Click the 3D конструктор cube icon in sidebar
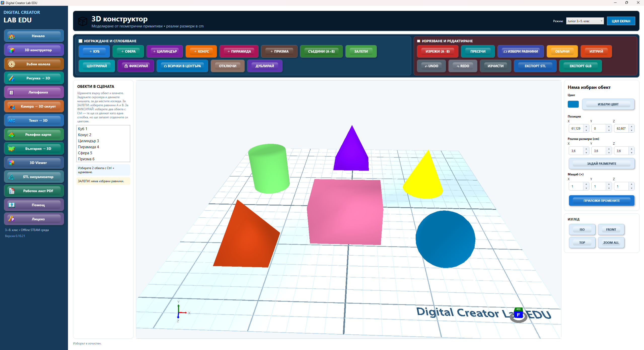The height and width of the screenshot is (350, 644). click(12, 50)
